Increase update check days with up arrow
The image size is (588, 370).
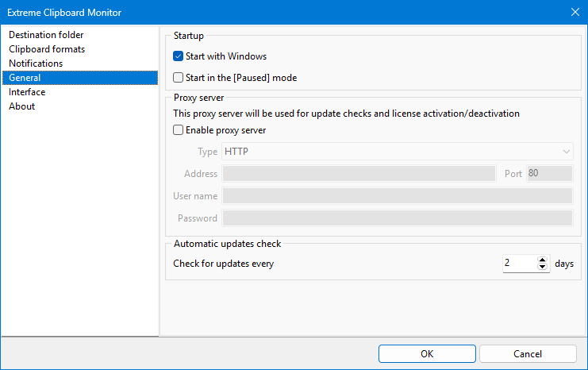click(x=542, y=260)
